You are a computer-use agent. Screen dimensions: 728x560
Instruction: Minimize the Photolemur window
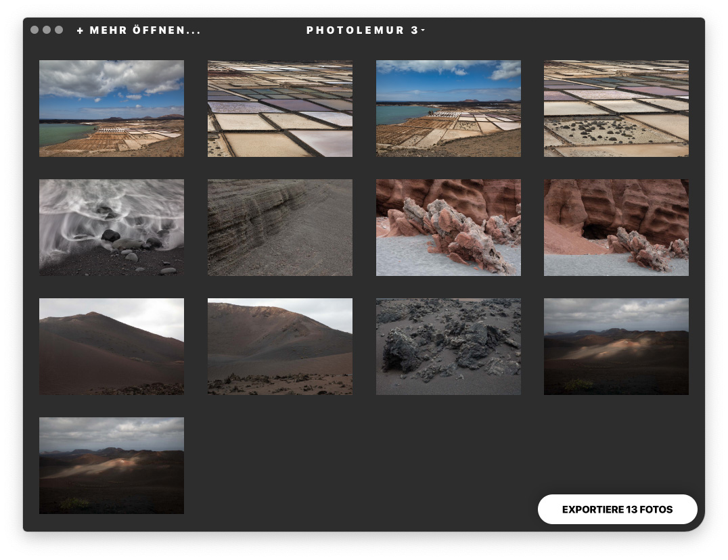47,30
